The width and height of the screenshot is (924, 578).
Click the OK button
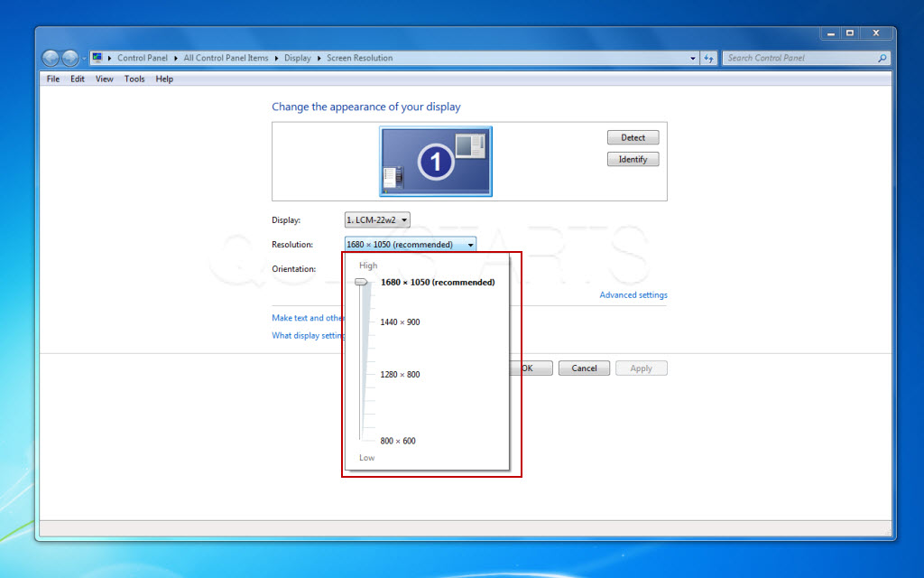click(x=531, y=368)
